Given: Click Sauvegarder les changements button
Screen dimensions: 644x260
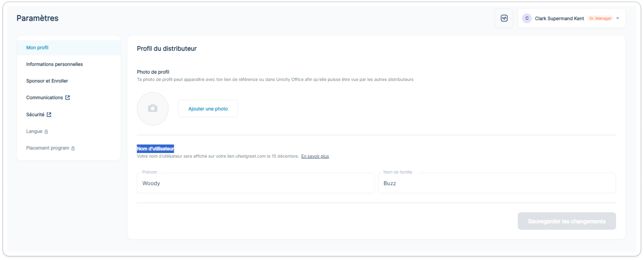Looking at the screenshot, I should point(567,221).
